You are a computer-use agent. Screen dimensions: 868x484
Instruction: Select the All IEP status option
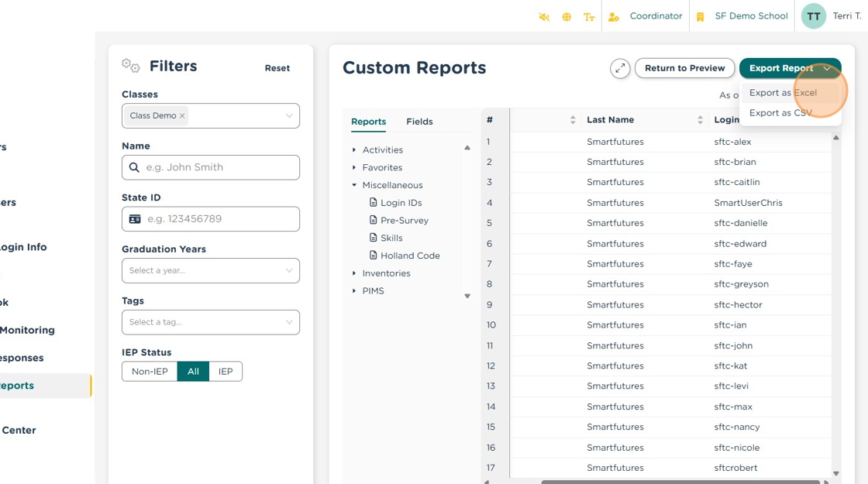pyautogui.click(x=193, y=372)
